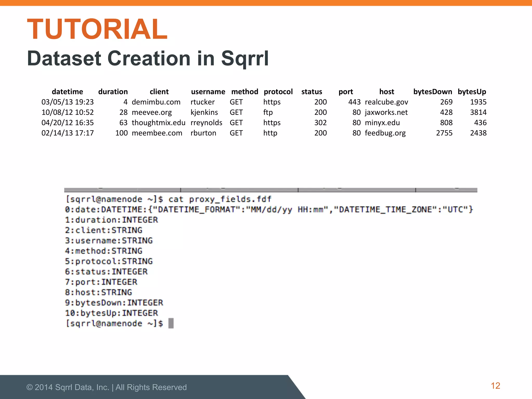Click the duration value 100
Screen dimensions: 532x399
tap(122, 133)
